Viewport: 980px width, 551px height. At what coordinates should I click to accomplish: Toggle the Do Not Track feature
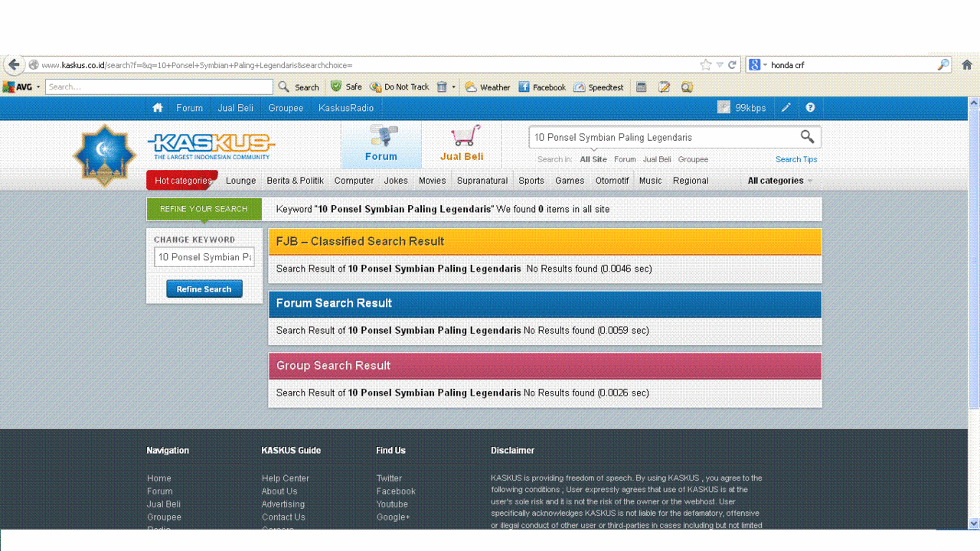tap(400, 87)
